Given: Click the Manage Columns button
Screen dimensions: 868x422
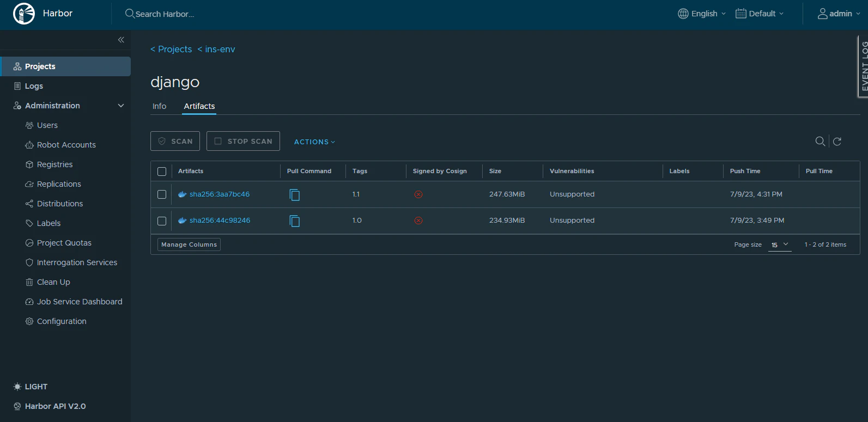Looking at the screenshot, I should tap(189, 244).
